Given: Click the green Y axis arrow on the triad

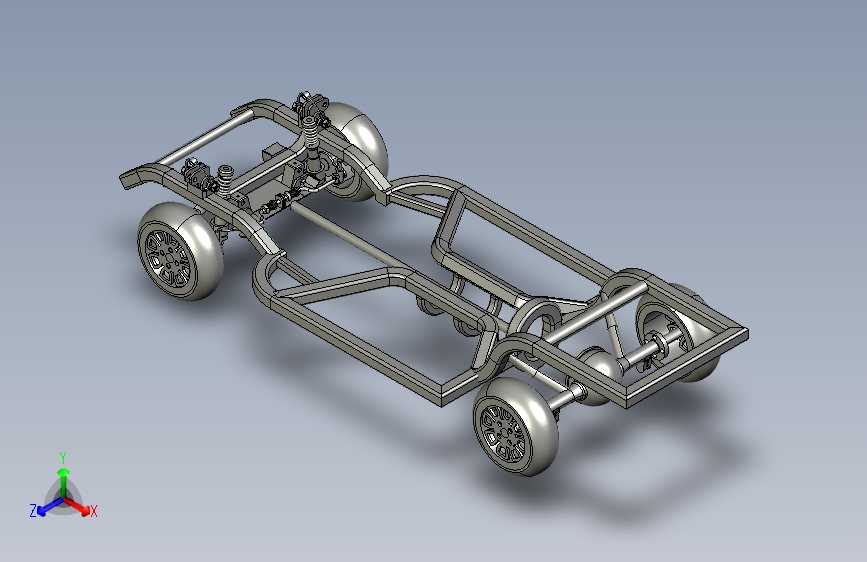Looking at the screenshot, I should [64, 482].
